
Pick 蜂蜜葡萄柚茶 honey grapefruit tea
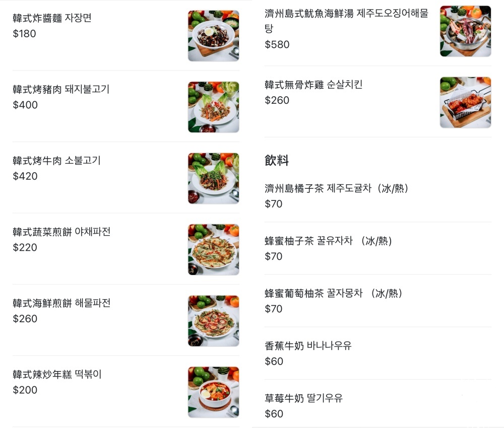[333, 293]
